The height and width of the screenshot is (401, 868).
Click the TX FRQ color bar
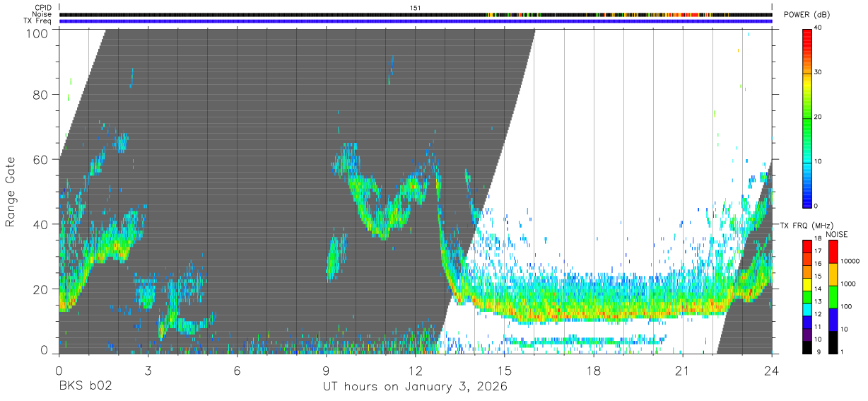point(807,297)
